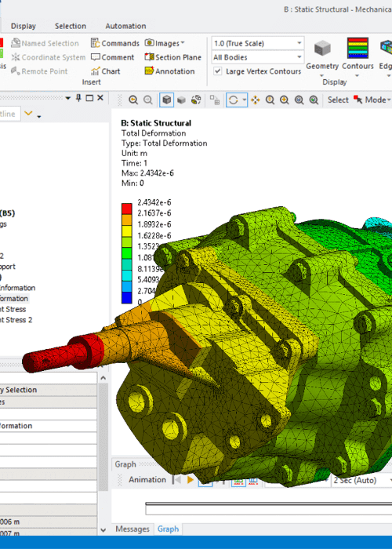Open the Outline panel options arrow

pos(68,98)
